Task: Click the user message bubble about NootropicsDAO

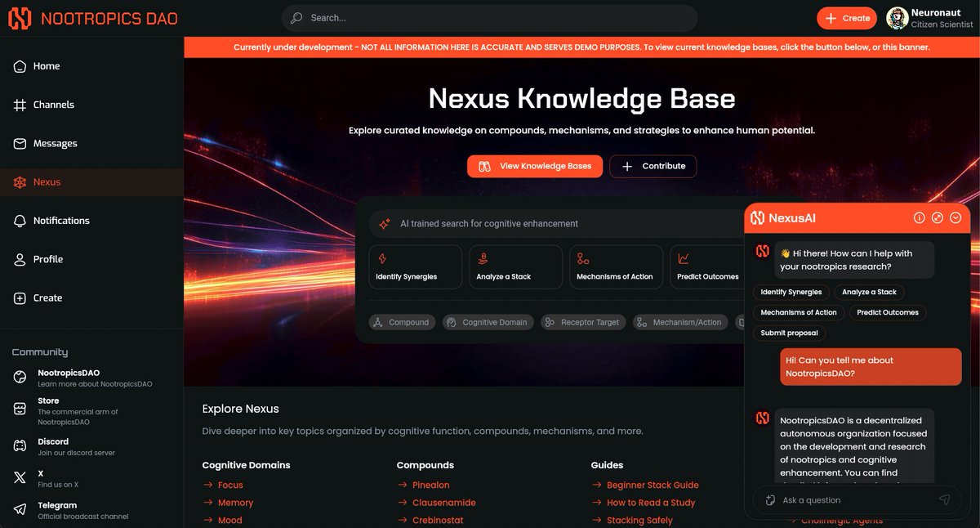Action: (x=870, y=366)
